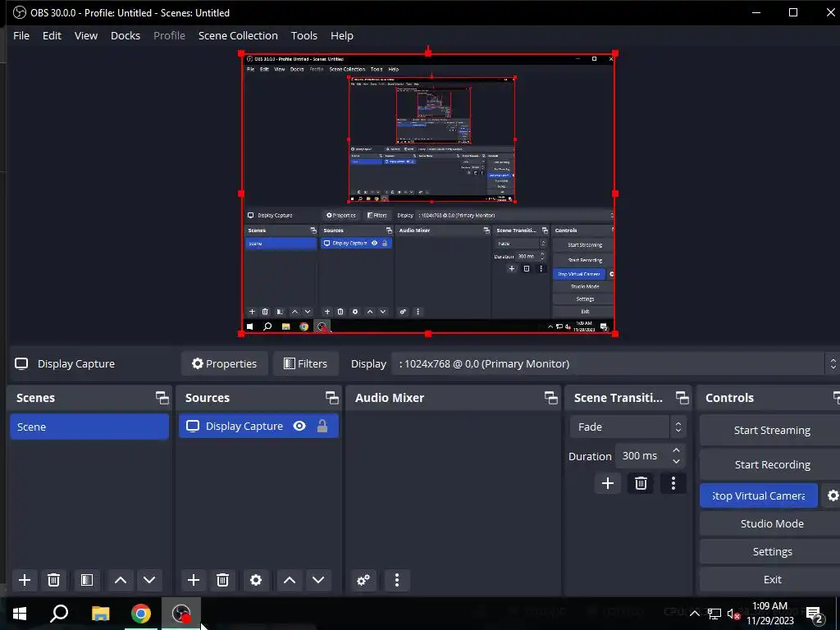Viewport: 840px width, 630px height.
Task: Open the File menu
Action: click(21, 35)
